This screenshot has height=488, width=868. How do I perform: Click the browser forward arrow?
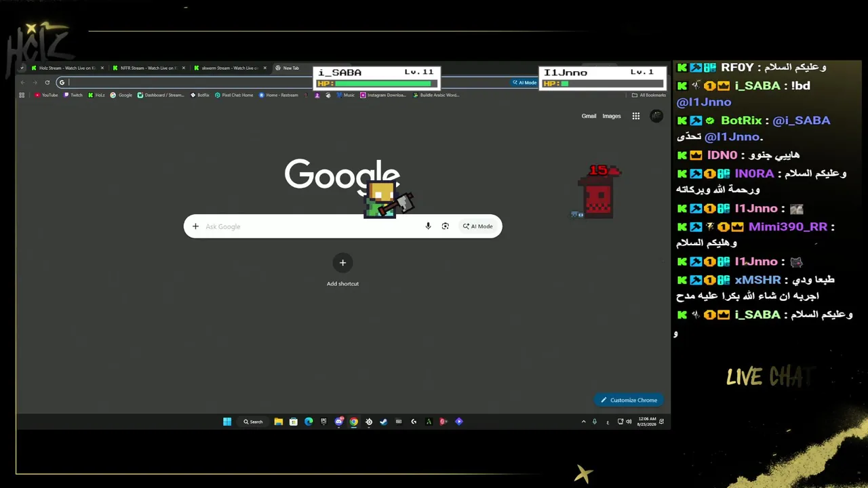tap(35, 83)
